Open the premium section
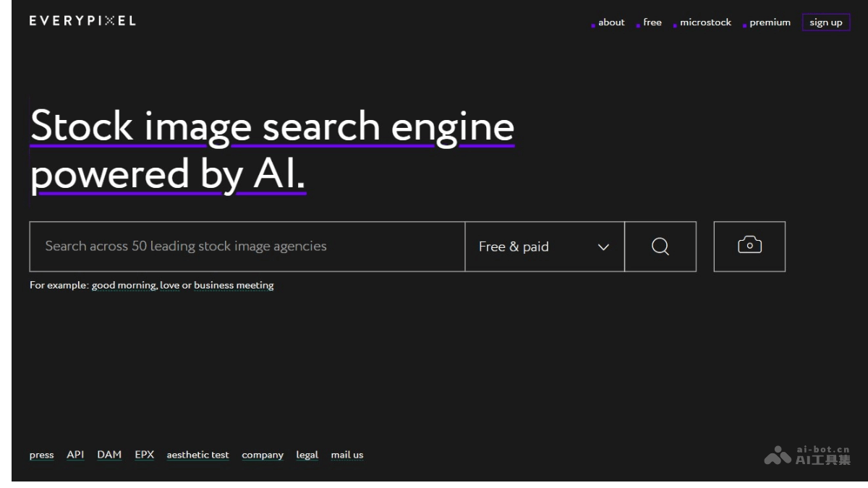This screenshot has width=868, height=488. coord(770,22)
